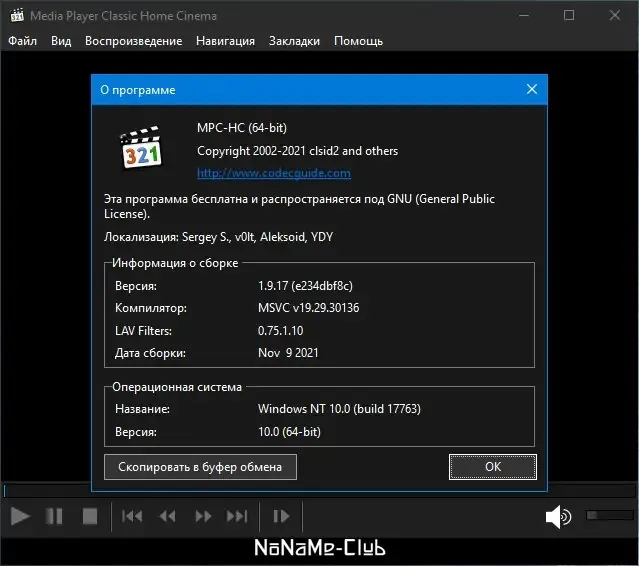
Task: Click Windows NT 10.0 (build 17763) text
Action: click(339, 409)
